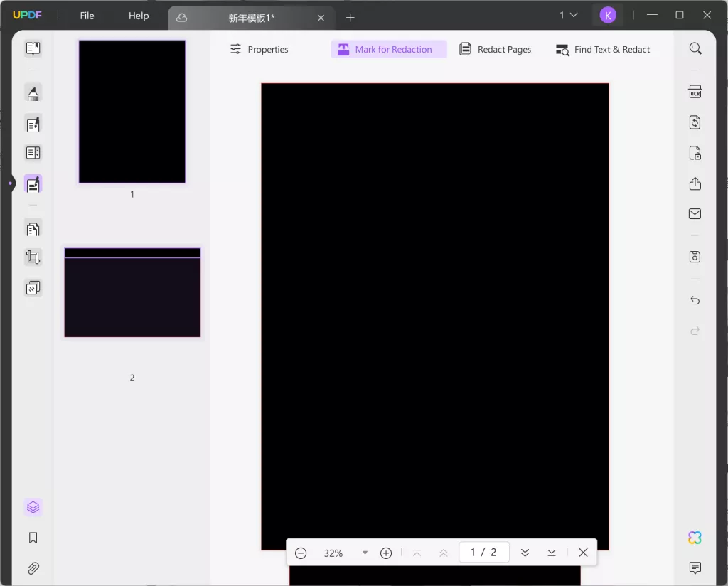The height and width of the screenshot is (586, 728).
Task: Open the Edit PDF tool
Action: 33,124
